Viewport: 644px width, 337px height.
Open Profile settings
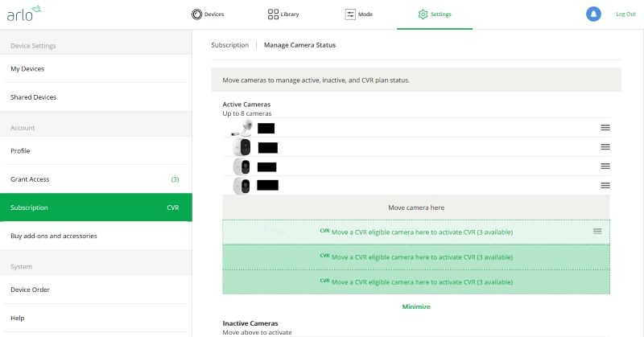pos(96,150)
